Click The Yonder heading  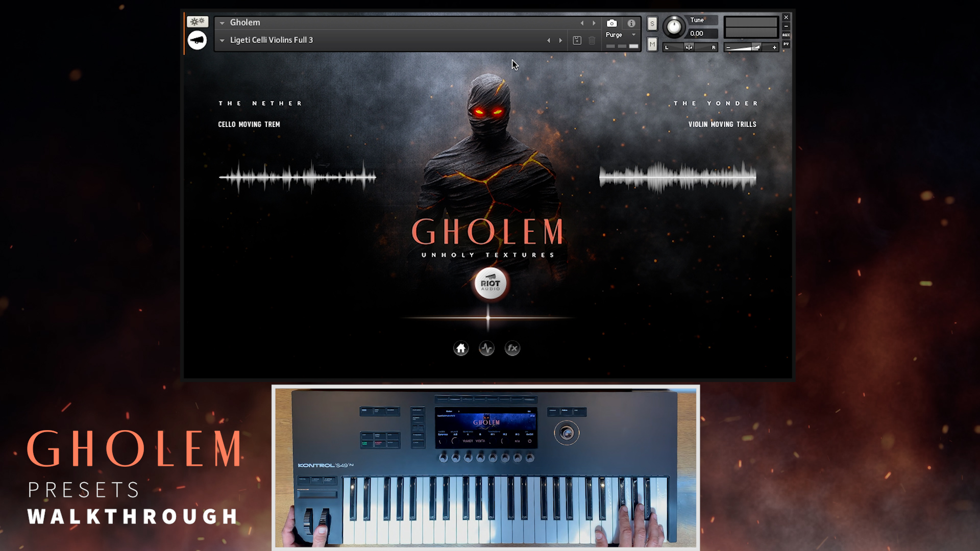[x=716, y=103]
